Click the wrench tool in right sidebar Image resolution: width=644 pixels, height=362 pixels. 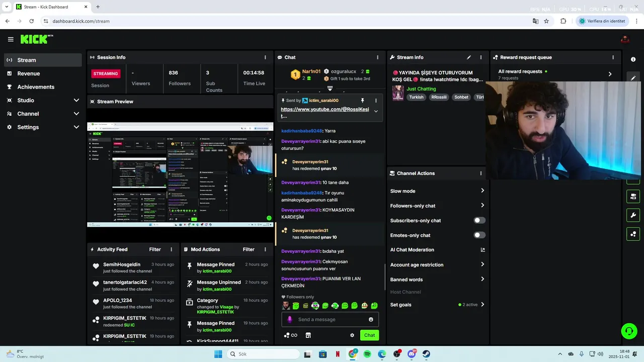pos(633,215)
